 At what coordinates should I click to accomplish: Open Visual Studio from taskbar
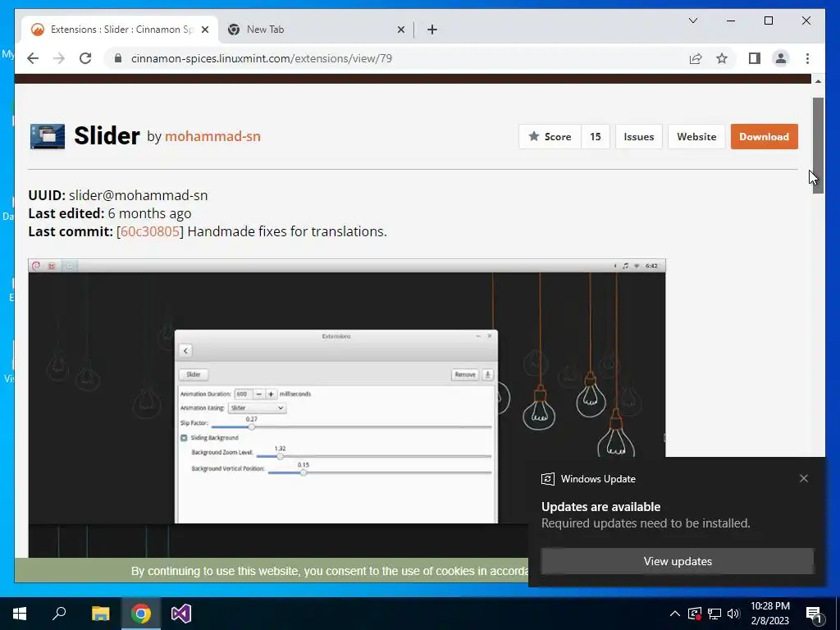coord(181,614)
